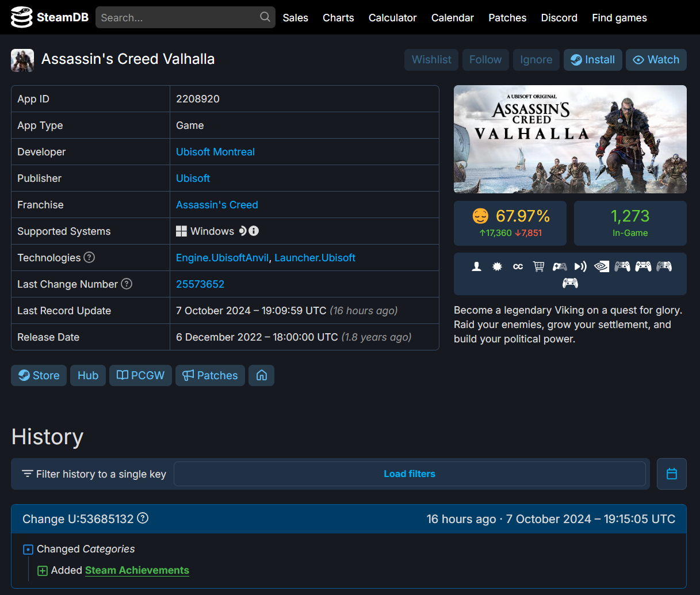Click the Windows supported systems icon
700x595 pixels.
[x=181, y=231]
